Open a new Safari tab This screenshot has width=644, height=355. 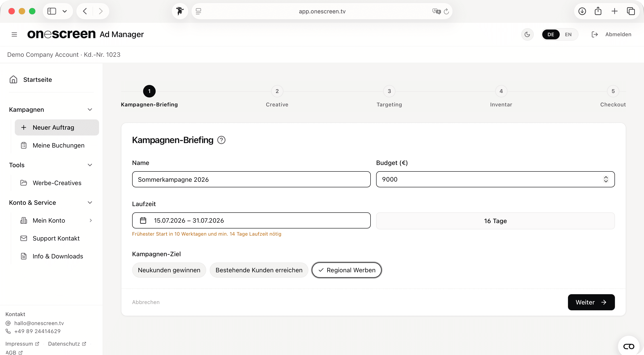coord(614,11)
